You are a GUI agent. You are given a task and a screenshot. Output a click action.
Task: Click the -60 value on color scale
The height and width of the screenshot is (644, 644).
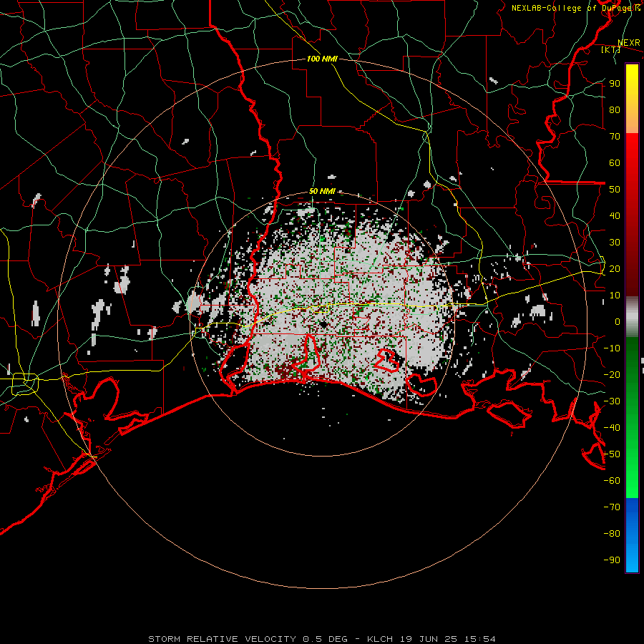click(x=612, y=481)
